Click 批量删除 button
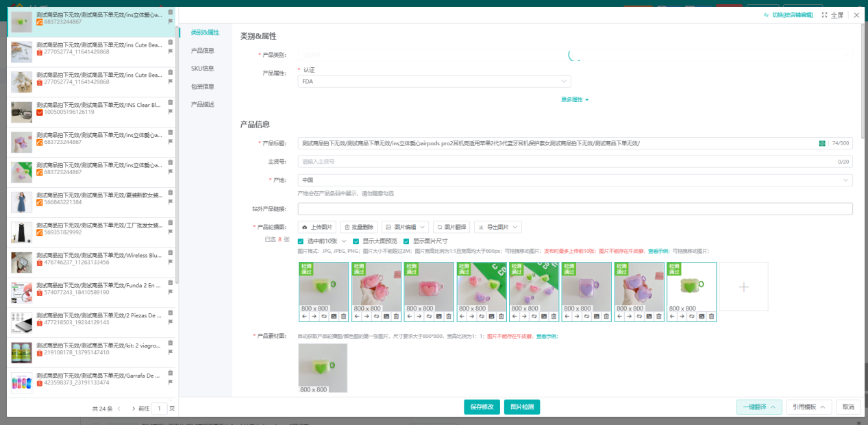The height and width of the screenshot is (425, 868). pos(359,227)
